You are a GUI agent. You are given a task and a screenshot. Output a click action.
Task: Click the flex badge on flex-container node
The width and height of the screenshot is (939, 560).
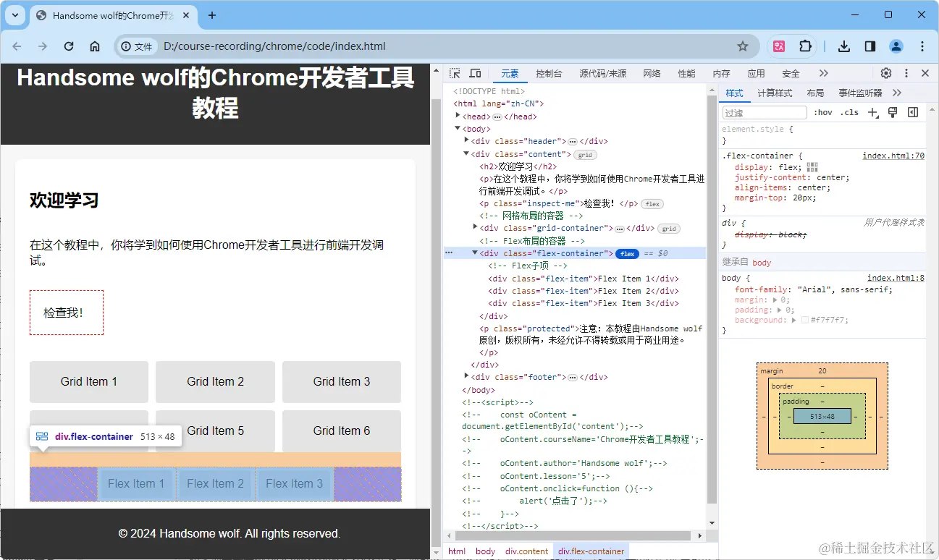coord(627,253)
